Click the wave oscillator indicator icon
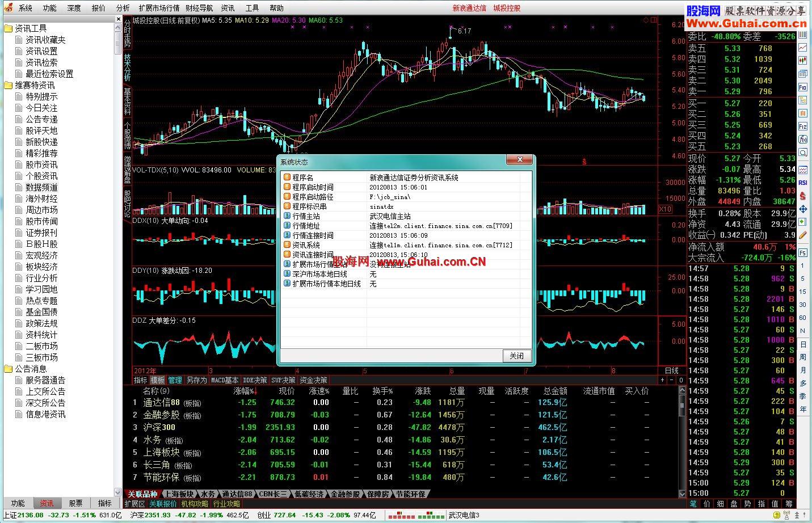 [x=803, y=169]
